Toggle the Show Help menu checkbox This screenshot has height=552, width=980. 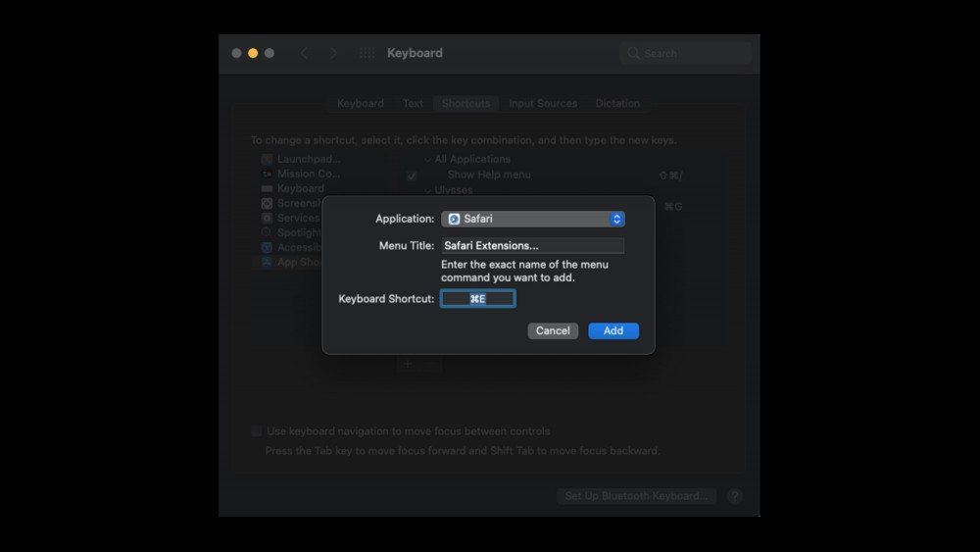tap(412, 176)
